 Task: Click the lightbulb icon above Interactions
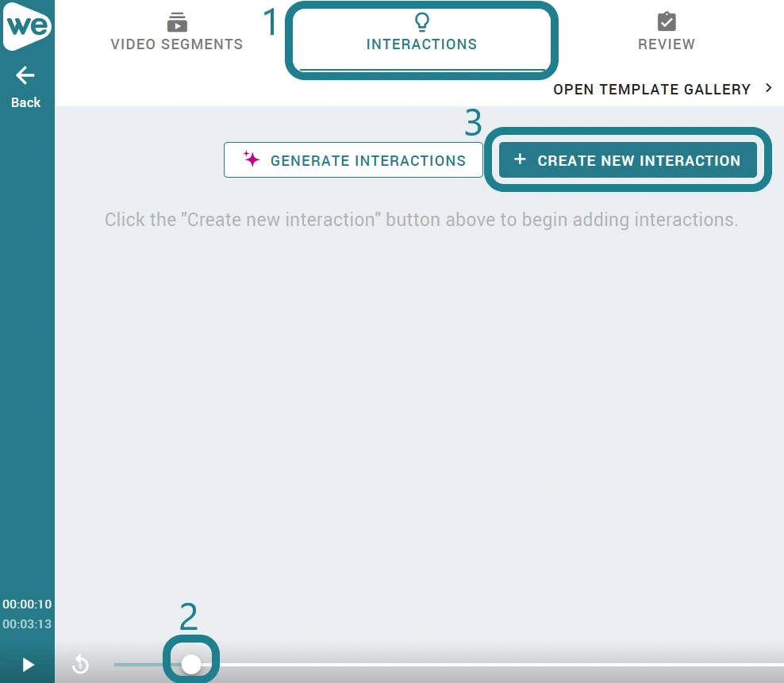pyautogui.click(x=422, y=21)
